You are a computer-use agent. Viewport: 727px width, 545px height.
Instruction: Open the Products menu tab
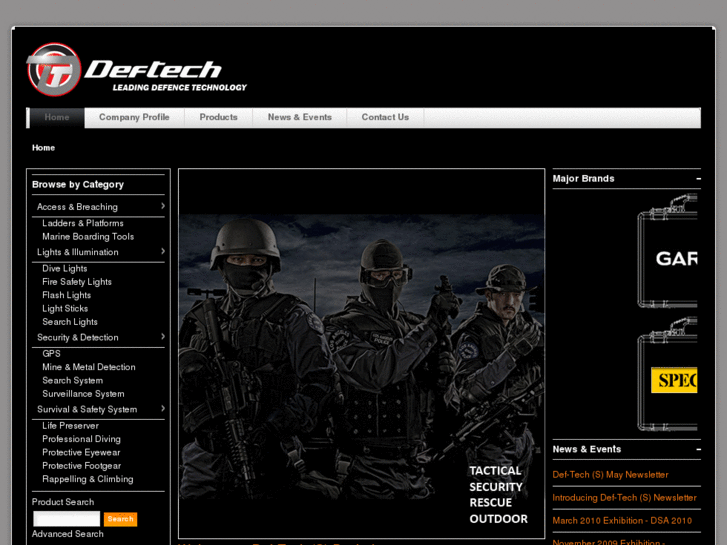click(218, 118)
